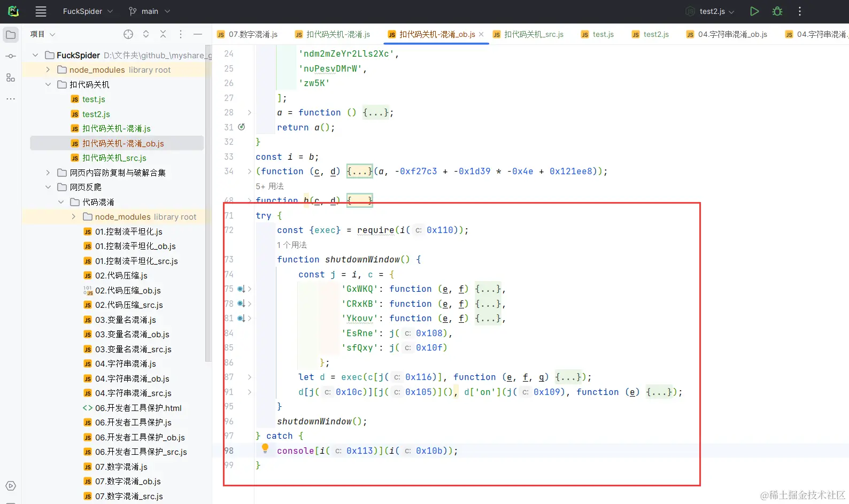Switch to the 04.字符串混淆_ob.js tab
The width and height of the screenshot is (849, 504).
click(727, 34)
